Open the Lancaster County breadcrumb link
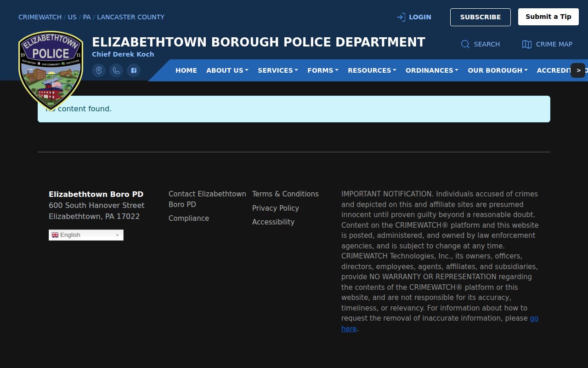The height and width of the screenshot is (368, 588). click(x=130, y=17)
